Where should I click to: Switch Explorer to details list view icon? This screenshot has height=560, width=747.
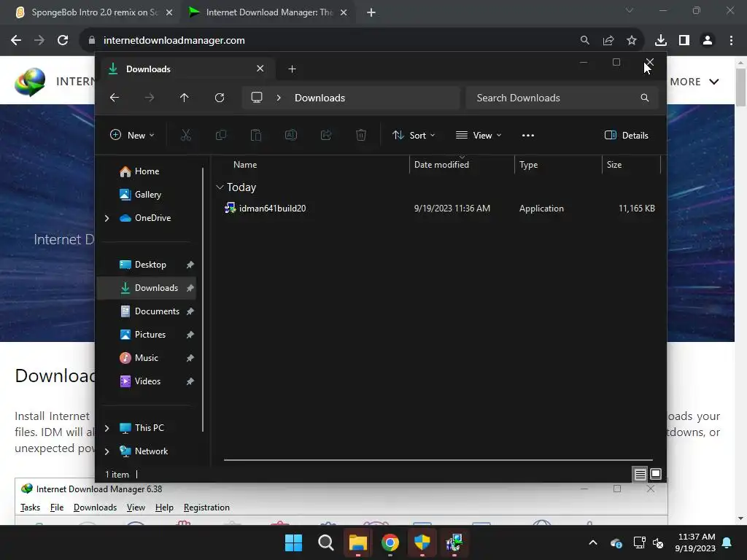tap(640, 474)
